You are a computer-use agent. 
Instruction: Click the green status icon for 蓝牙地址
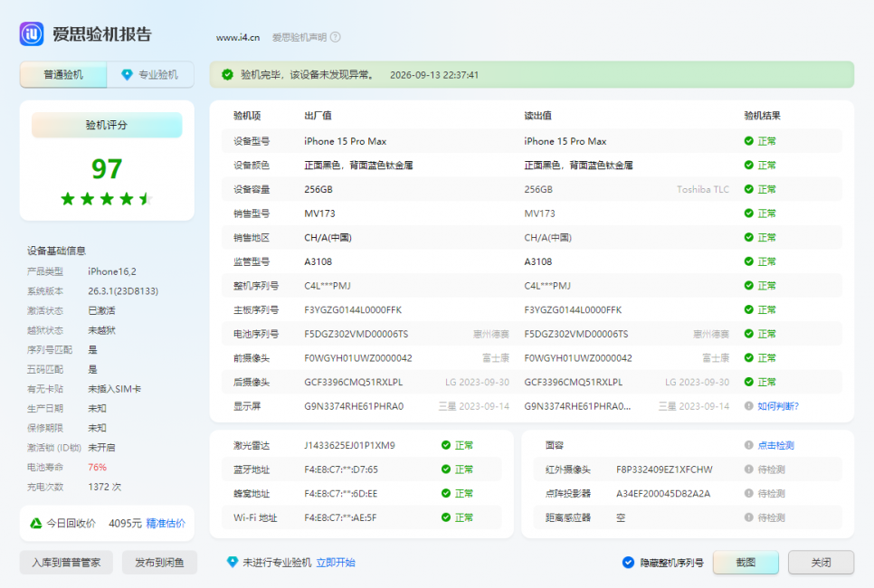click(x=446, y=469)
